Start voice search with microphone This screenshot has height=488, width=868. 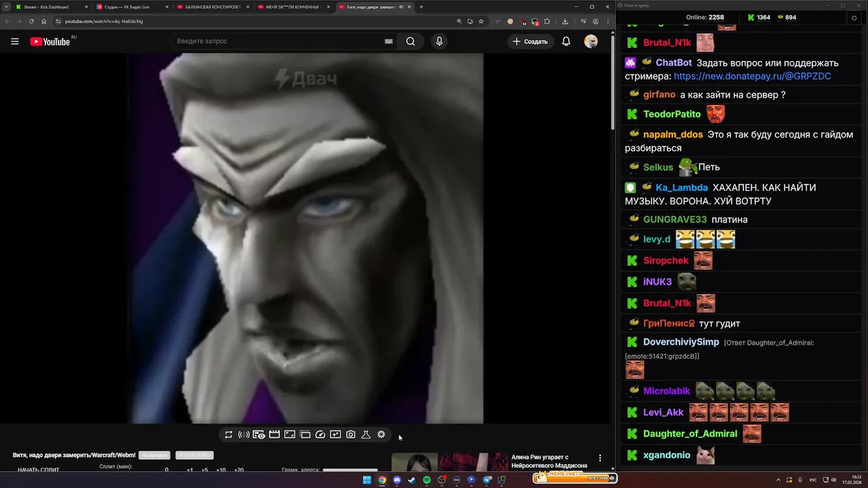coord(439,41)
